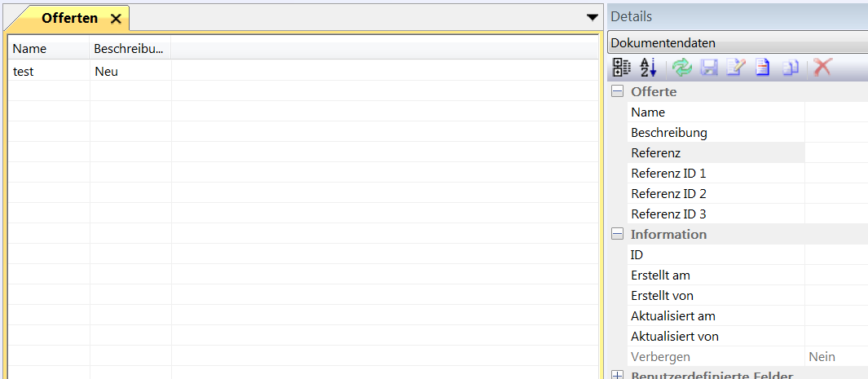868x379 pixels.
Task: Click the floppy disk save icon
Action: pos(709,68)
